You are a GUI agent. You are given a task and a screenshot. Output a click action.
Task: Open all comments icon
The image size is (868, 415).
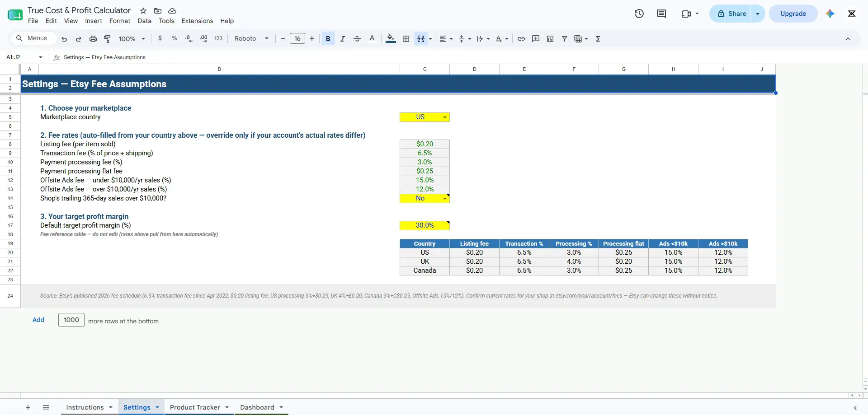pyautogui.click(x=661, y=14)
